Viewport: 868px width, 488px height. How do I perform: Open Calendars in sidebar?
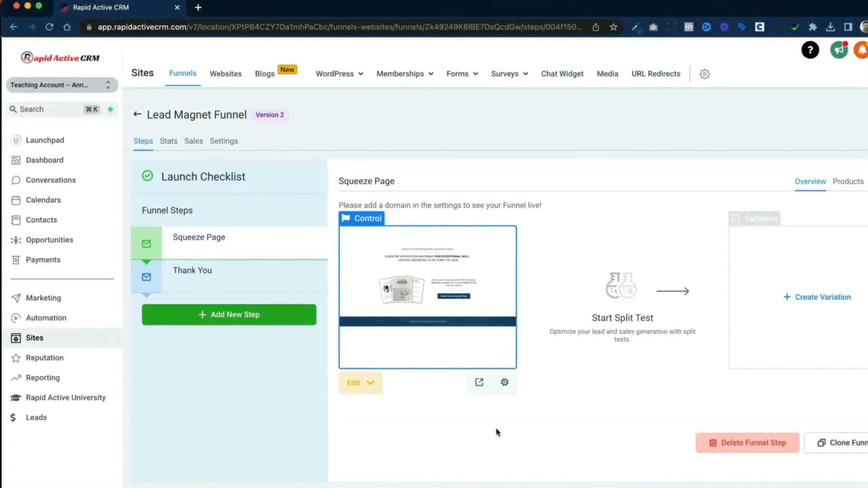(43, 200)
